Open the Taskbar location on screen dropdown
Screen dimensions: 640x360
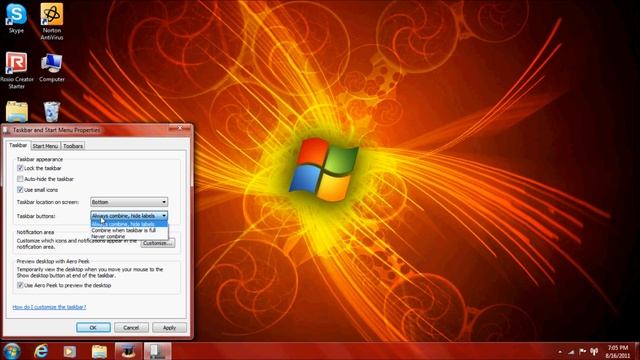tap(129, 202)
